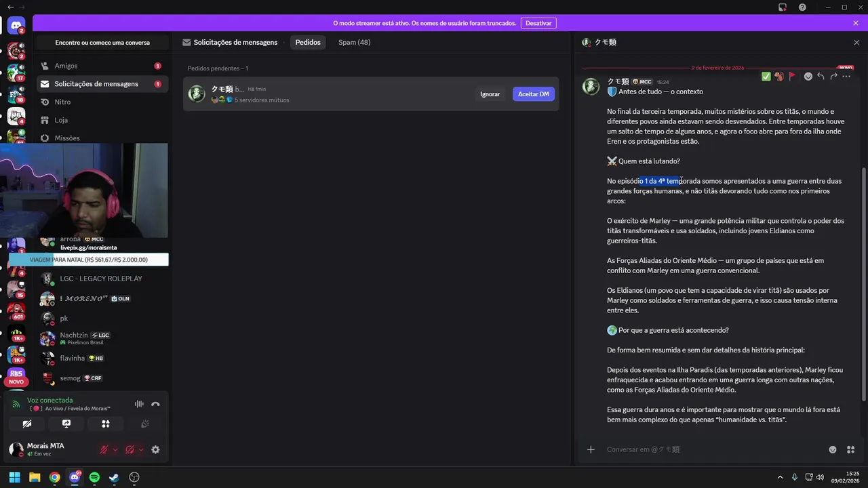The height and width of the screenshot is (488, 868).
Task: Open Amigos in the sidebar
Action: coord(66,66)
